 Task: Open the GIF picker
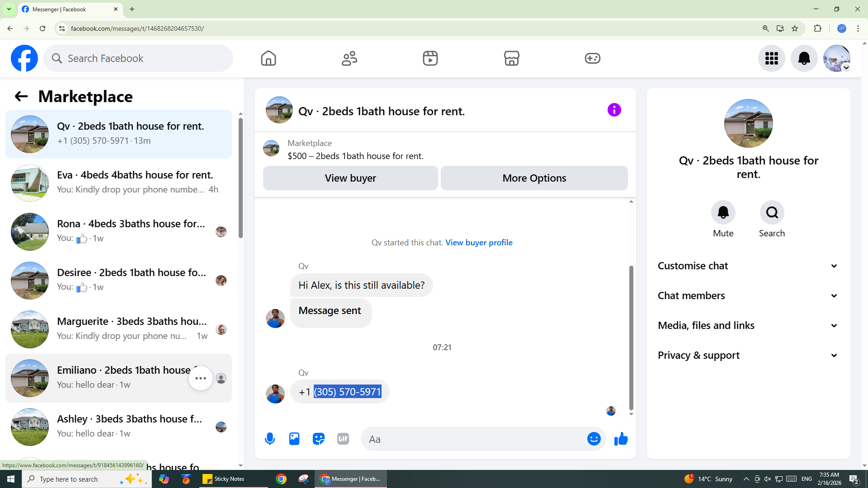pos(343,439)
